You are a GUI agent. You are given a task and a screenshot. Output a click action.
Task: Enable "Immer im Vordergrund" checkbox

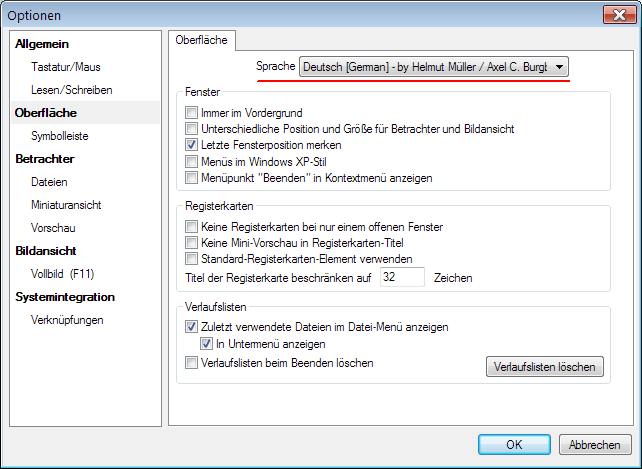click(192, 113)
